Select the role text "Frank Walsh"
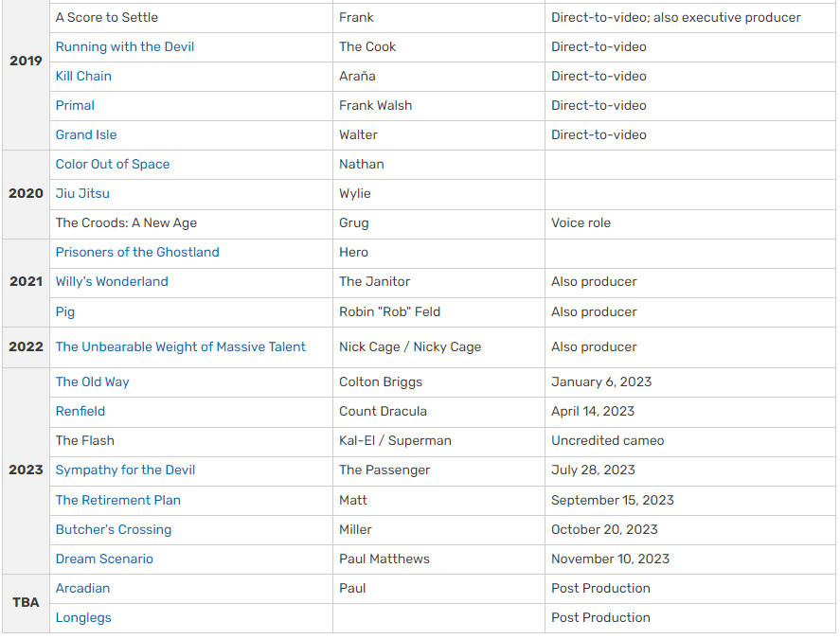The image size is (840, 639). pos(376,105)
